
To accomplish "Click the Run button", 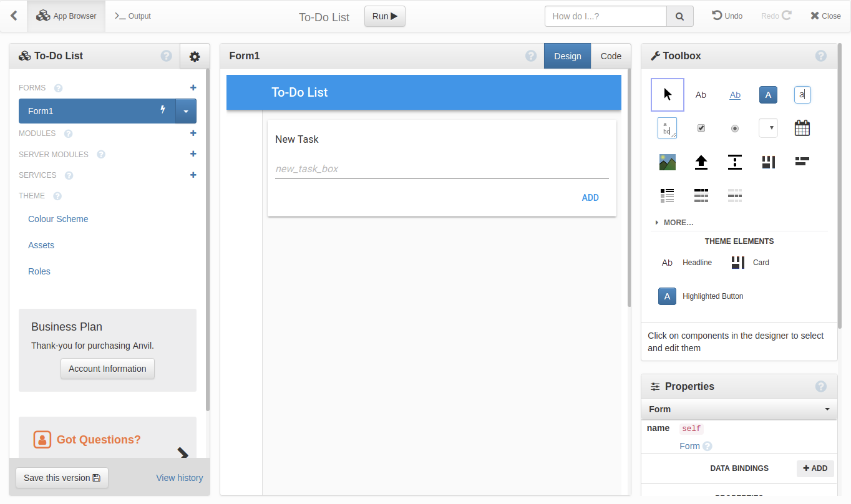I will point(384,16).
